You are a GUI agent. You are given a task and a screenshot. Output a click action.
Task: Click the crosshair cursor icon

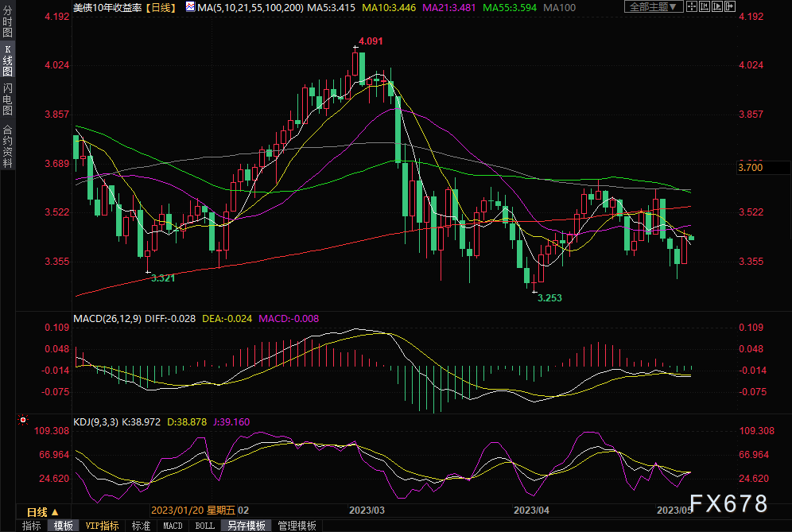click(x=692, y=6)
